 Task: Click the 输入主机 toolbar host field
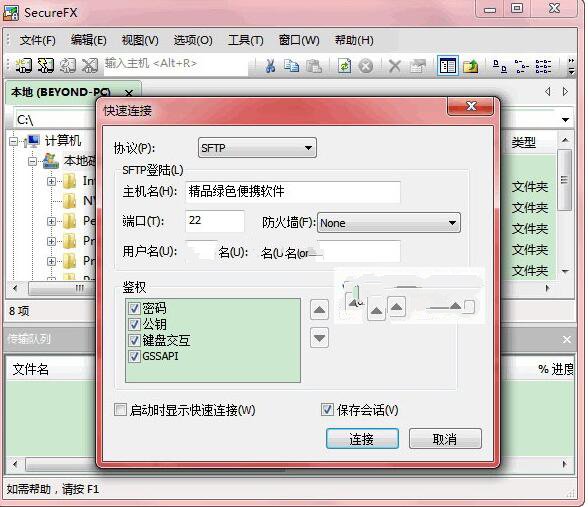tap(176, 64)
